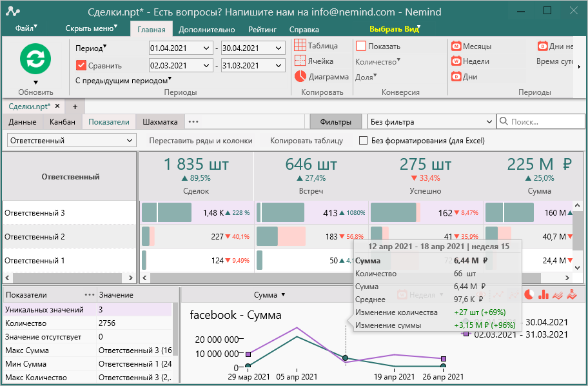The height and width of the screenshot is (386, 588).
Task: Copy Диаграмма with the pie icon
Action: 321,76
